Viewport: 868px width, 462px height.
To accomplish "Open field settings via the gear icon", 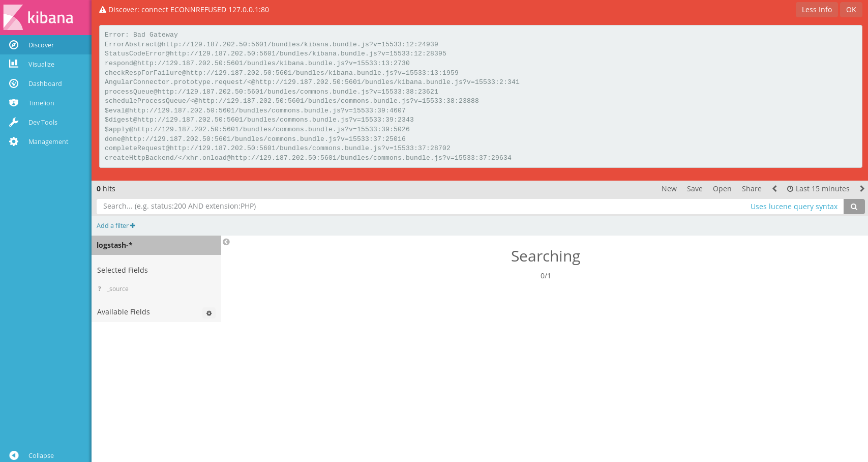I will pos(209,313).
